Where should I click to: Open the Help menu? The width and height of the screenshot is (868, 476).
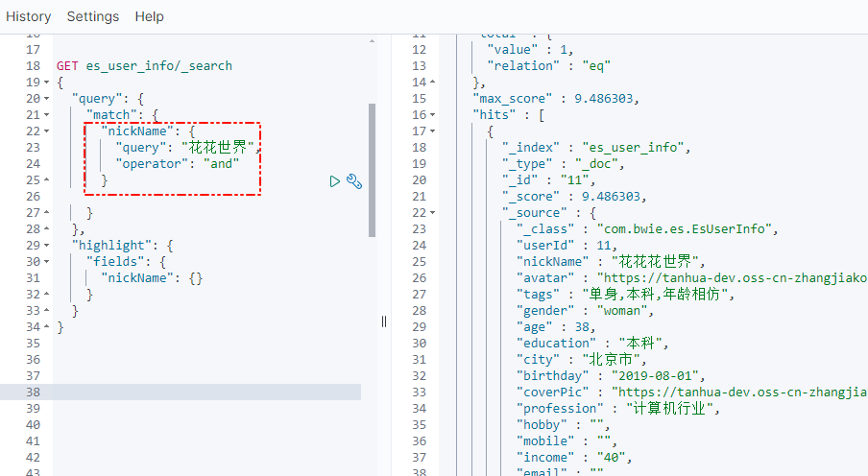tap(150, 16)
